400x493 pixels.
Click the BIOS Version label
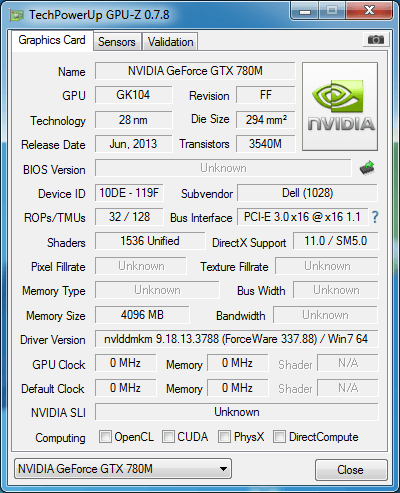tap(54, 170)
